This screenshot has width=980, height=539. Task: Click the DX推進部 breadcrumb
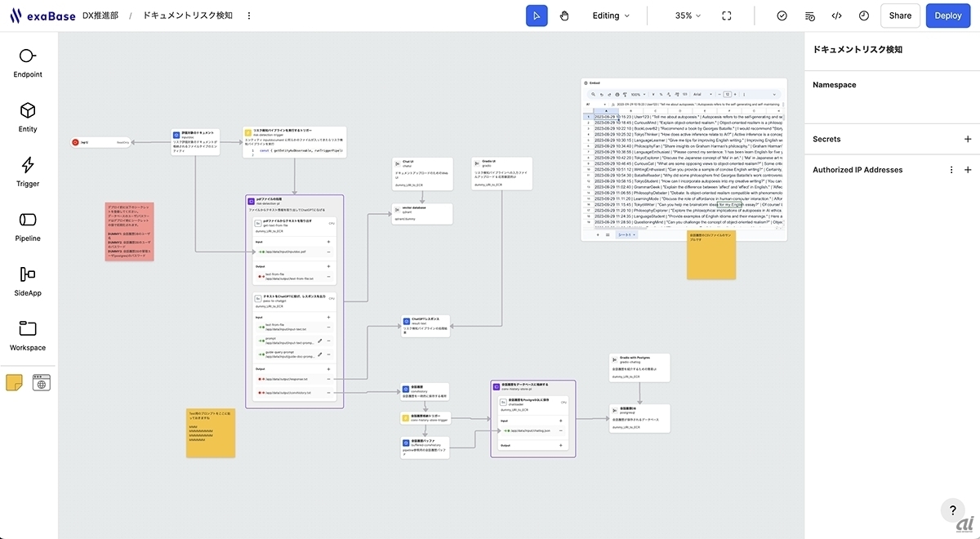point(100,16)
